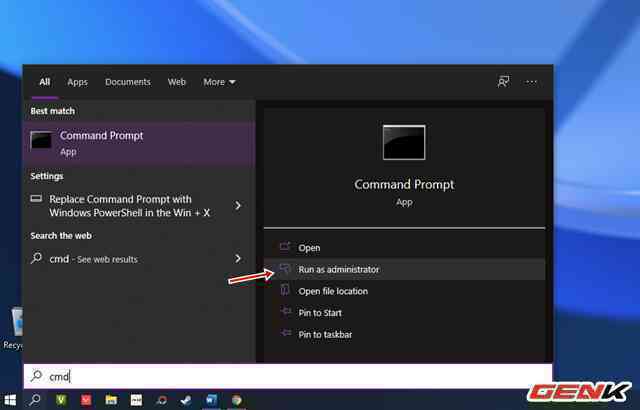The image size is (640, 410).
Task: Click the taskbar settings icon beside Replace Command Prompt
Action: (x=36, y=199)
